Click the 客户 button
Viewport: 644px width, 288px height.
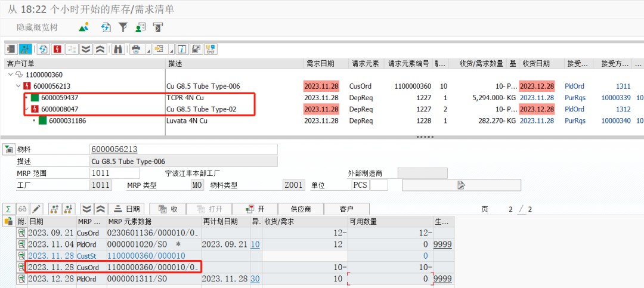click(x=346, y=209)
